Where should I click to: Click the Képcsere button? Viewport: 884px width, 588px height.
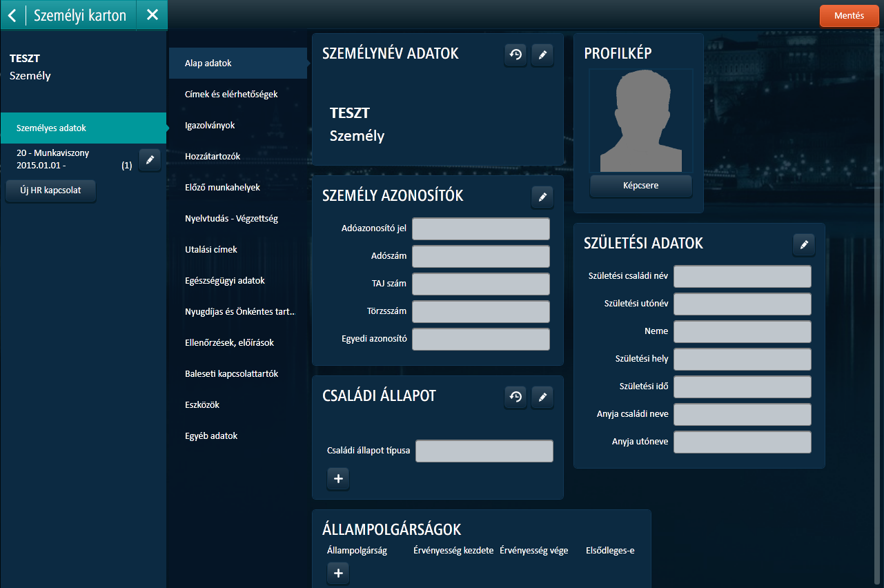click(x=640, y=186)
